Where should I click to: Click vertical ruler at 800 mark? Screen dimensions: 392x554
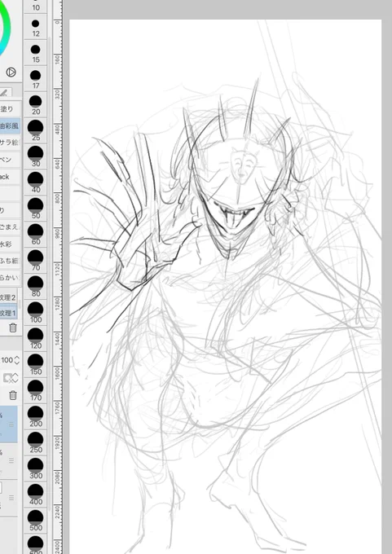(58, 198)
